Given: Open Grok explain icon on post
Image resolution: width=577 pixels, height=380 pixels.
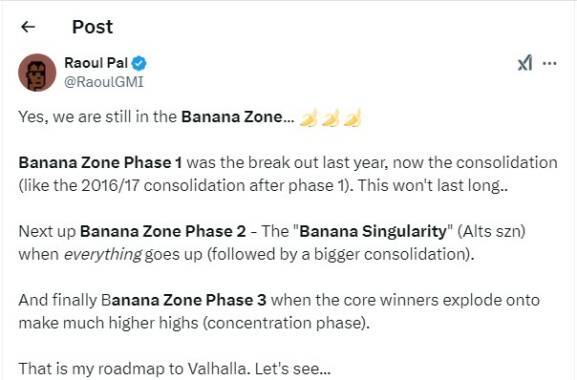Looking at the screenshot, I should (x=525, y=63).
